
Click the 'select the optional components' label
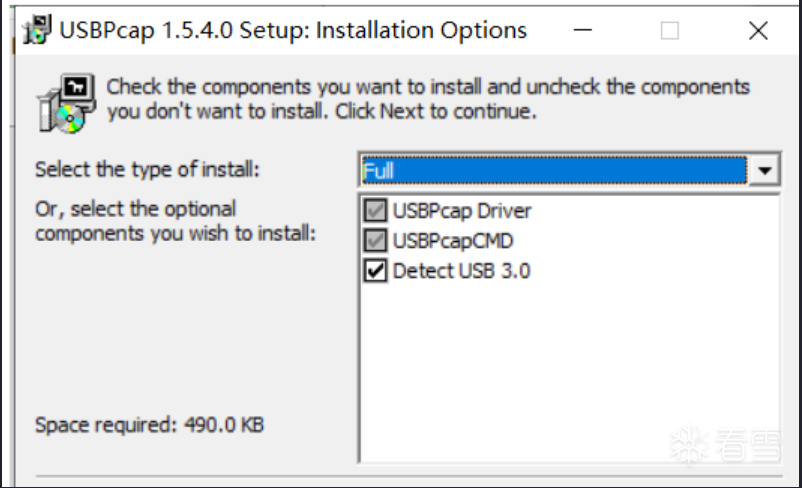point(175,221)
